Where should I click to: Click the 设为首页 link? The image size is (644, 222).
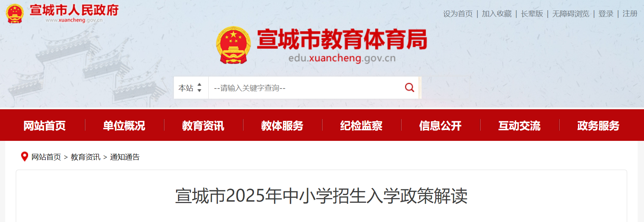(458, 14)
